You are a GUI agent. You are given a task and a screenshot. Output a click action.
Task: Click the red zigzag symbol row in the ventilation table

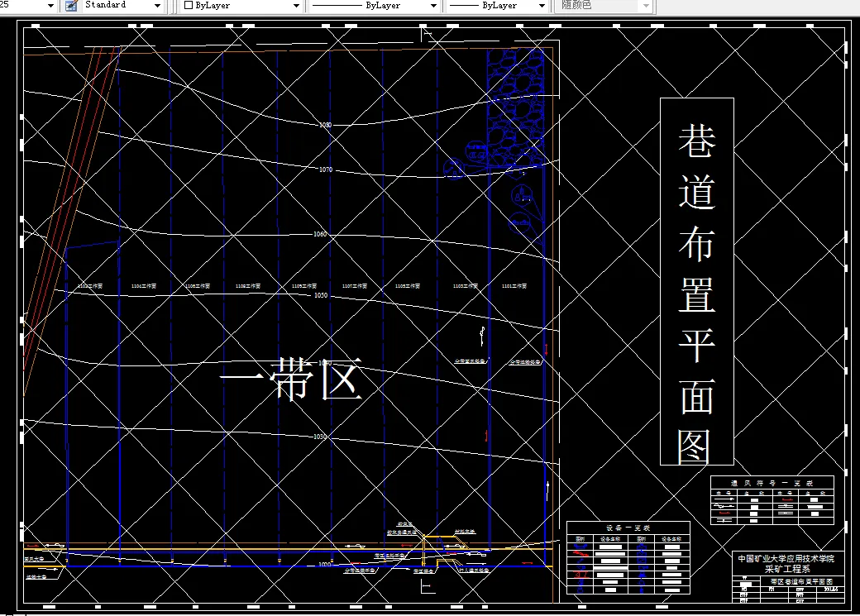coord(725,512)
